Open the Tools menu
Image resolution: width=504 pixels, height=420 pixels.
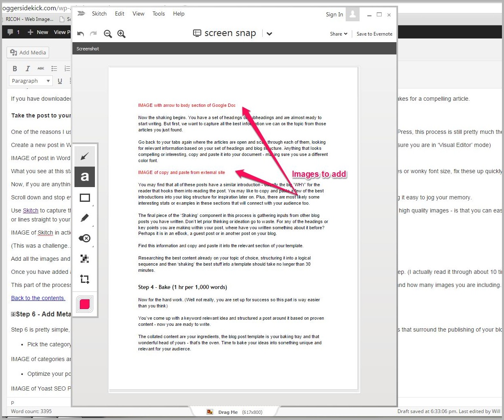point(159,14)
